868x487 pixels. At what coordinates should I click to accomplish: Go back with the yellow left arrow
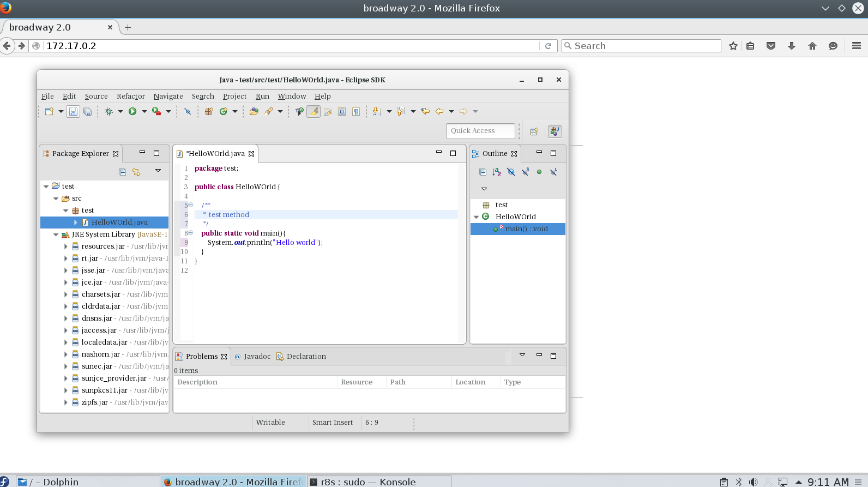click(439, 111)
